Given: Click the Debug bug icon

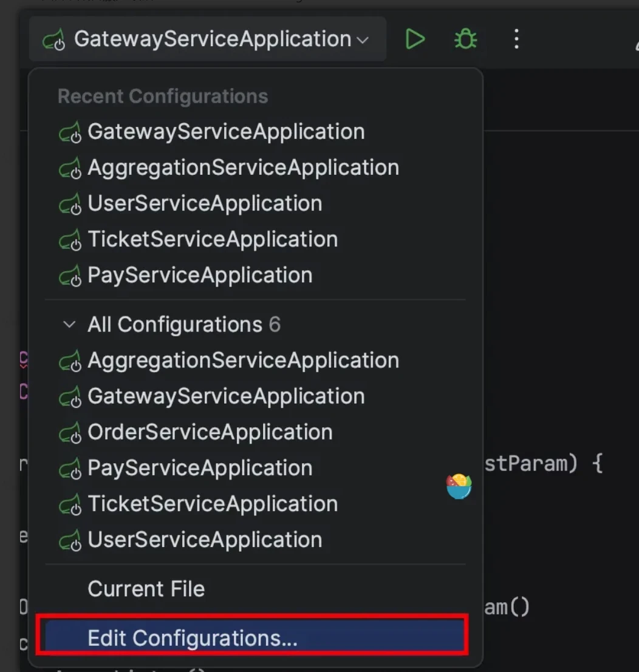Looking at the screenshot, I should click(465, 39).
